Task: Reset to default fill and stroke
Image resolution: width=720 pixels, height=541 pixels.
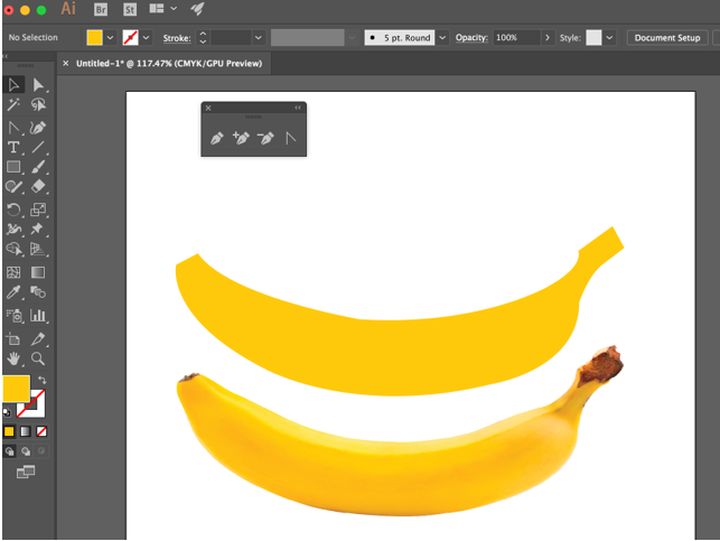Action: [6, 412]
